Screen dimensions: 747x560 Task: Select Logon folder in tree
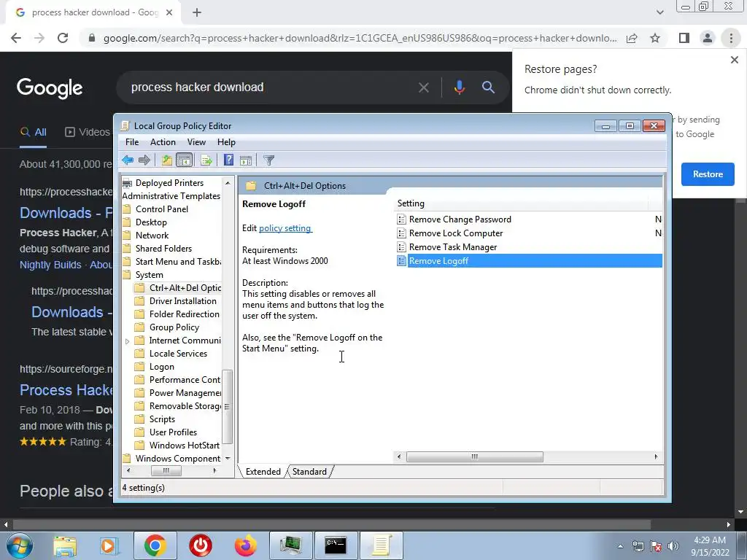tap(161, 367)
